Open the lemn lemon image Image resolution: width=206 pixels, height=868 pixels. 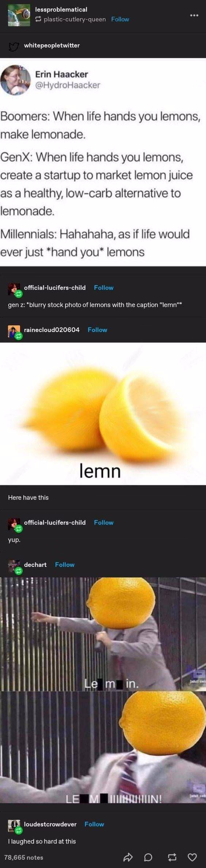(103, 414)
